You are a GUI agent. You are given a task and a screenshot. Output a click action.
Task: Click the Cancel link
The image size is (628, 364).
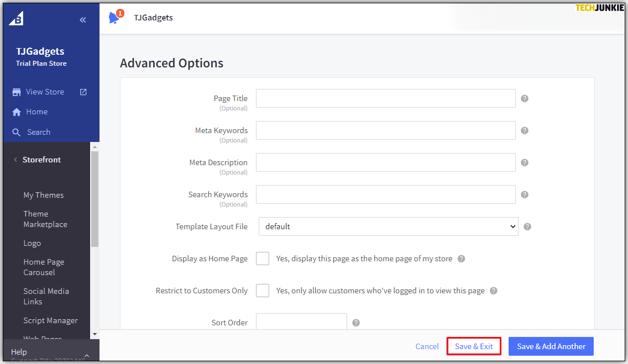point(427,346)
